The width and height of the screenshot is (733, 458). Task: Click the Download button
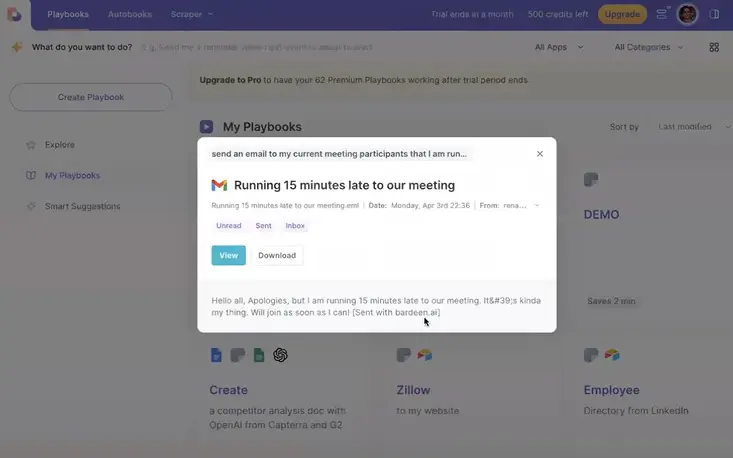tap(277, 255)
